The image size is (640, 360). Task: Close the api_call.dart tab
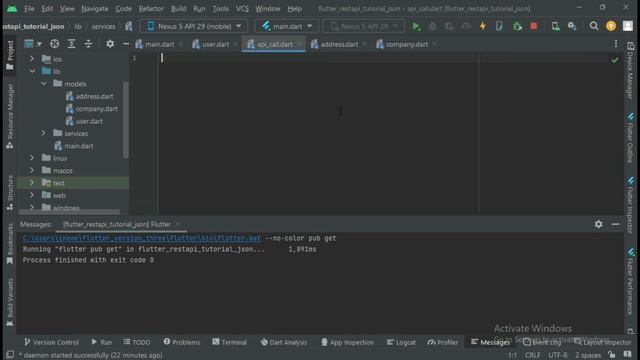tap(300, 44)
